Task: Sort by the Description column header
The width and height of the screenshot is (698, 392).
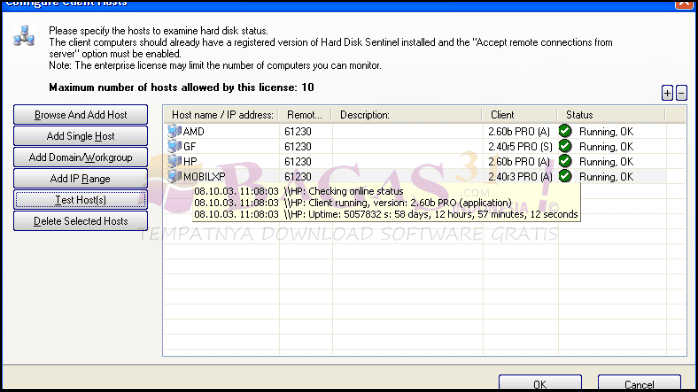Action: [407, 115]
